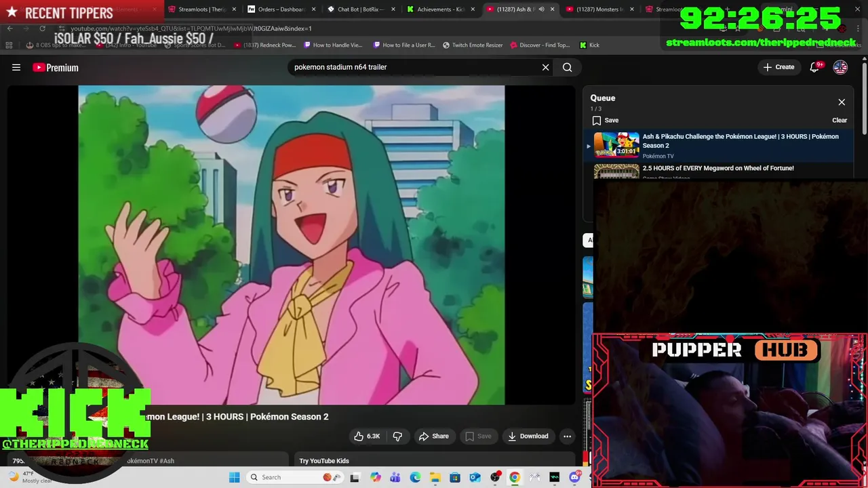868x488 pixels.
Task: Share the Pokémon video
Action: (434, 436)
